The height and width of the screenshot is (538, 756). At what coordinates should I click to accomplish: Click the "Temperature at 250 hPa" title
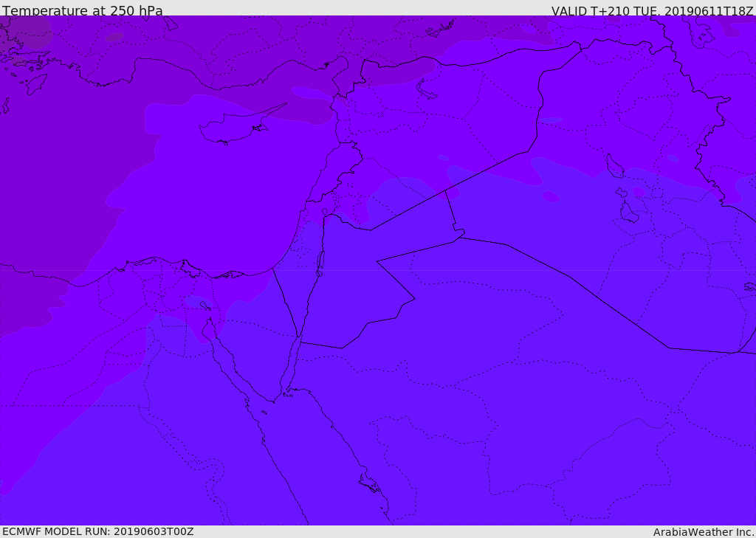[x=82, y=11]
